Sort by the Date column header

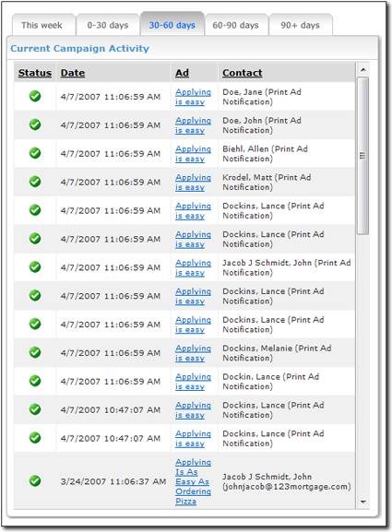click(x=73, y=73)
